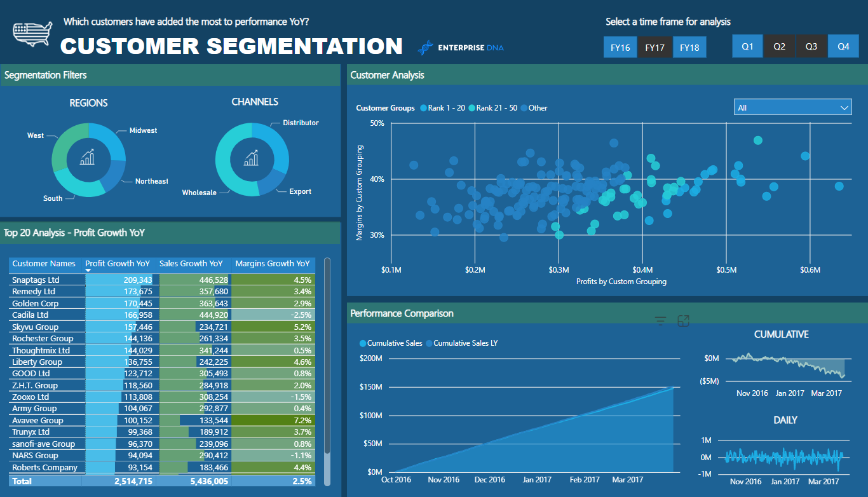Screen dimensions: 868x497
Task: Click sort arrow under Profit Growth YoY
Action: (x=88, y=271)
